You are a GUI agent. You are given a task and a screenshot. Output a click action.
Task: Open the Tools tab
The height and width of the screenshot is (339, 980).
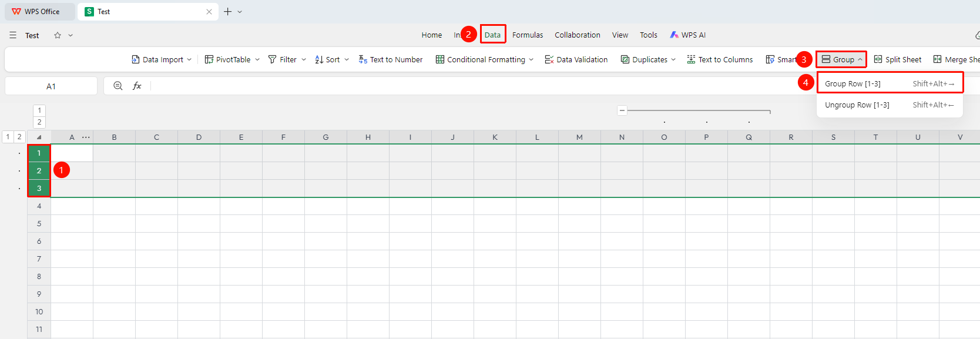pyautogui.click(x=649, y=35)
